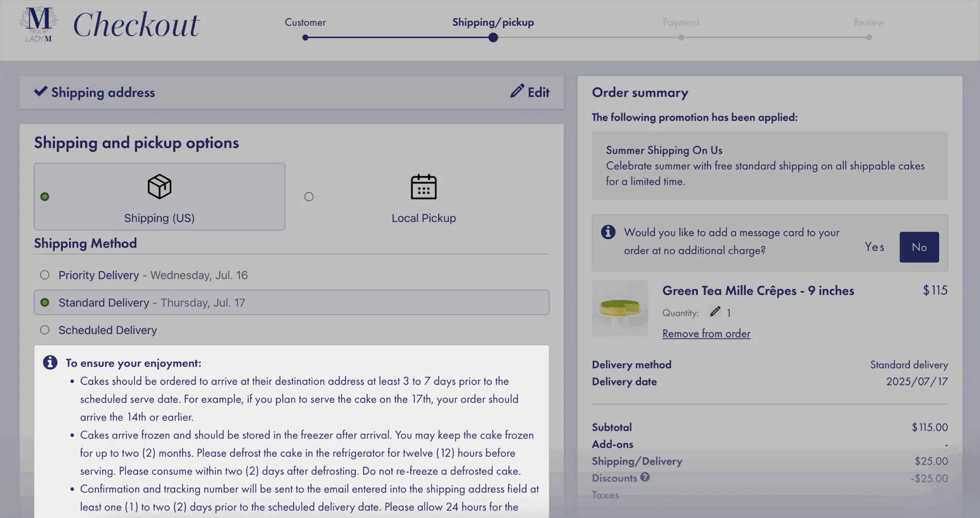Answer No to adding a message card
This screenshot has width=980, height=518.
coord(919,247)
